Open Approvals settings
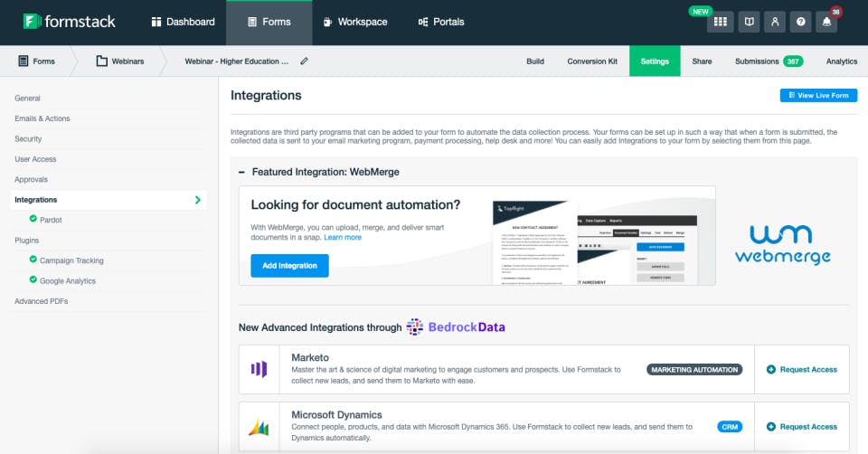 pyautogui.click(x=31, y=179)
